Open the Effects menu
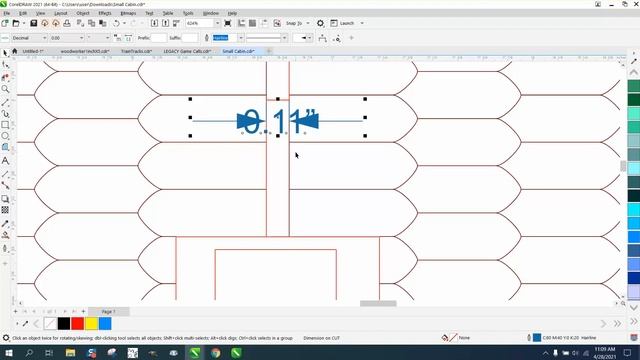 coord(105,13)
